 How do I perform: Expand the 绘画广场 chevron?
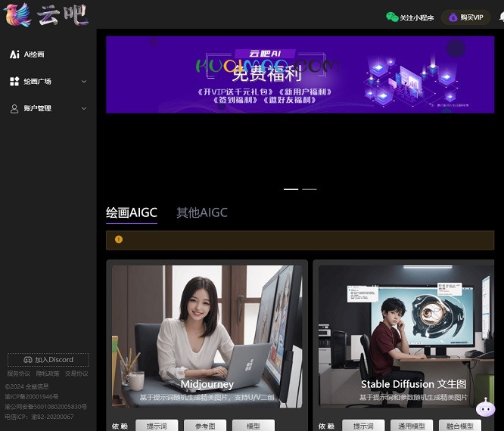tap(84, 81)
